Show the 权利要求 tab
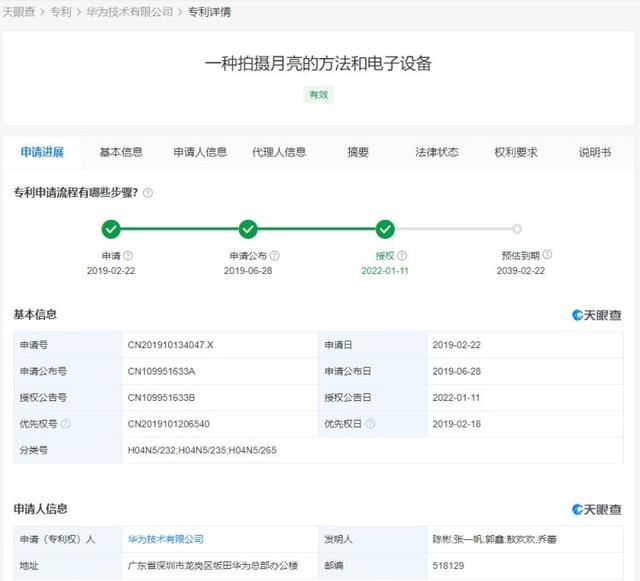640x581 pixels. pyautogui.click(x=516, y=152)
